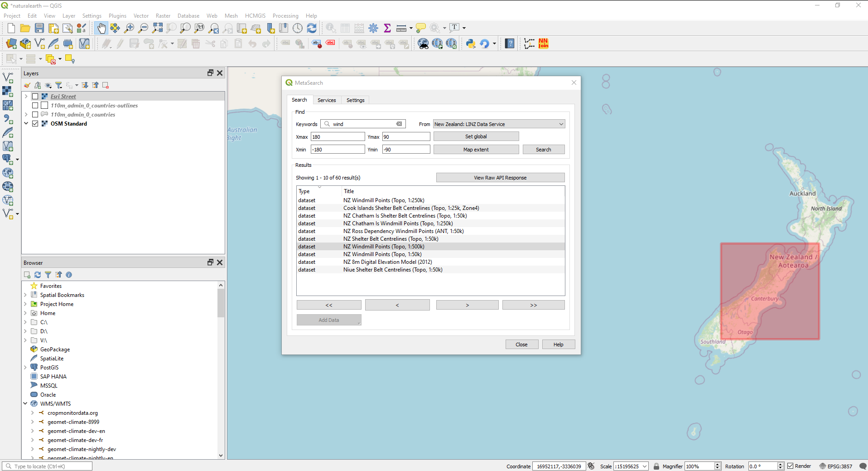Viewport: 868px width, 471px height.
Task: Open the Processing menu
Action: tap(285, 16)
